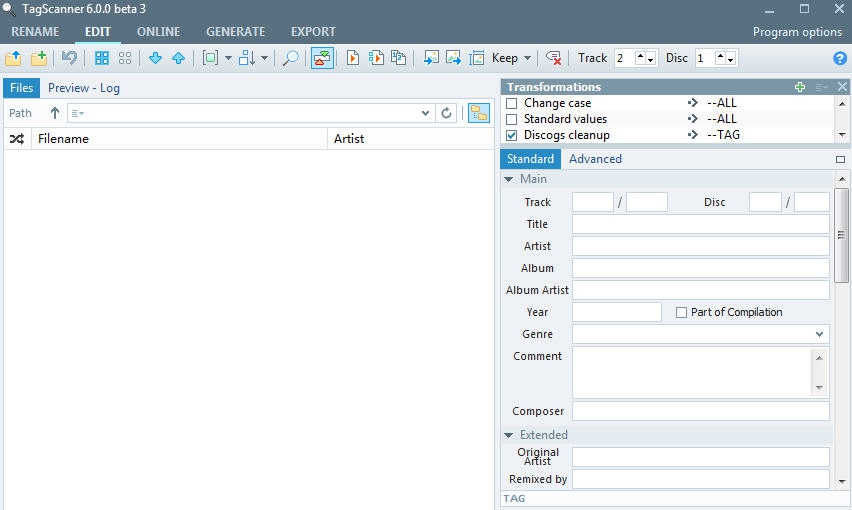
Task: Click the magnifier search icon
Action: (291, 58)
